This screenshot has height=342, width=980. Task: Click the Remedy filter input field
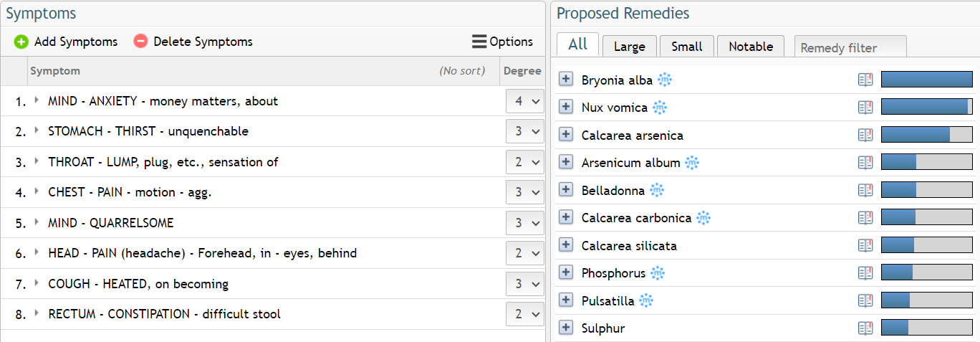tap(850, 47)
